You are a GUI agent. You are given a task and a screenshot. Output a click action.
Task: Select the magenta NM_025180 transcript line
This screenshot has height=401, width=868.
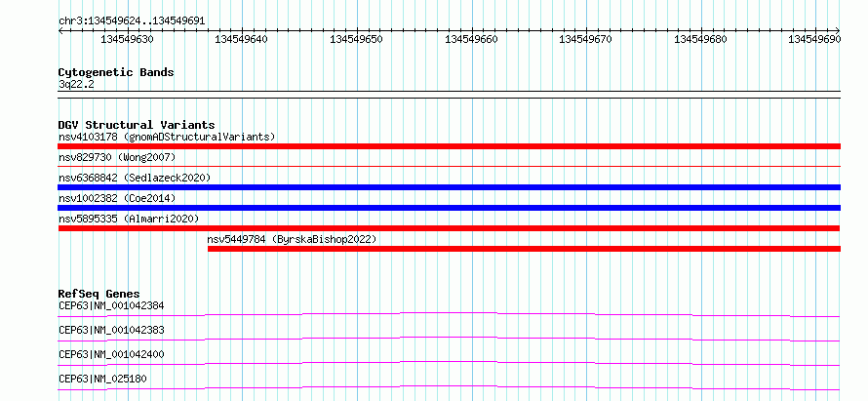coord(449,387)
